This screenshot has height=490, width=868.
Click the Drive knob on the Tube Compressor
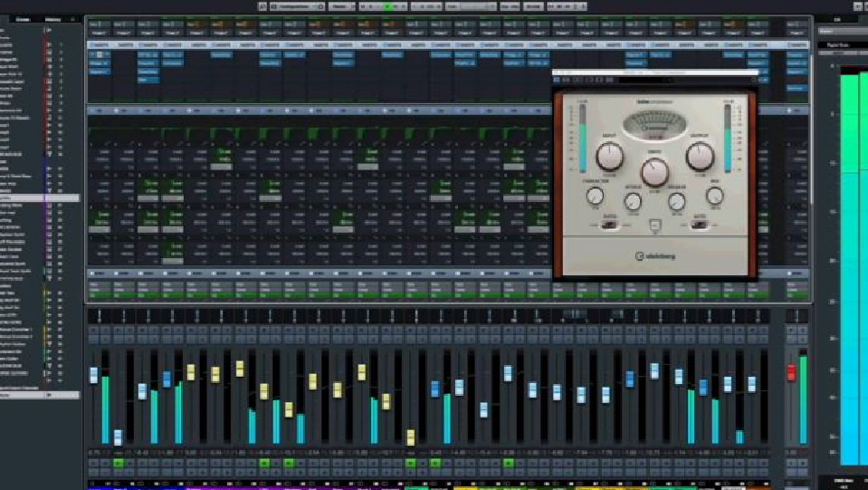pos(654,172)
